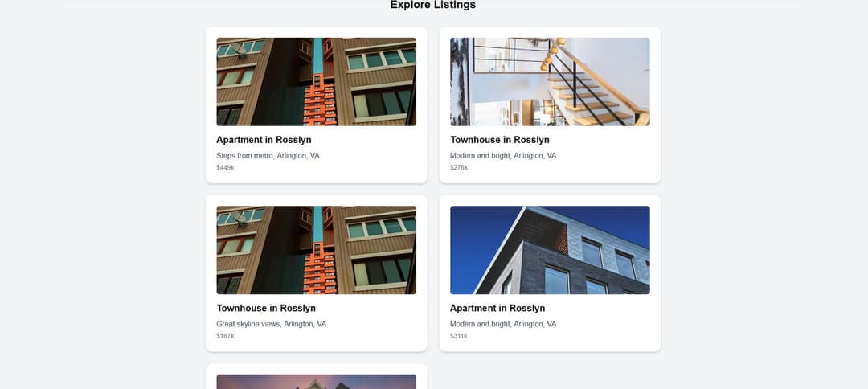
Task: Click the $449k price label
Action: coord(225,168)
